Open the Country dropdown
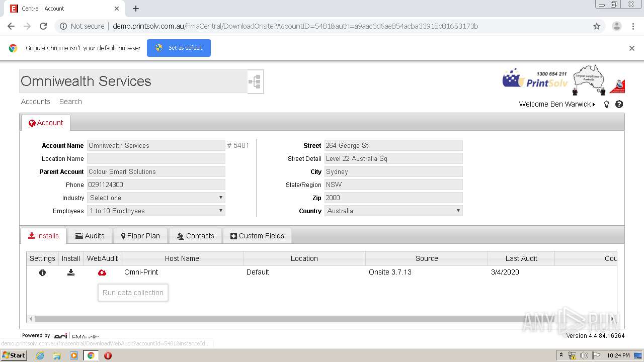 pos(393,211)
